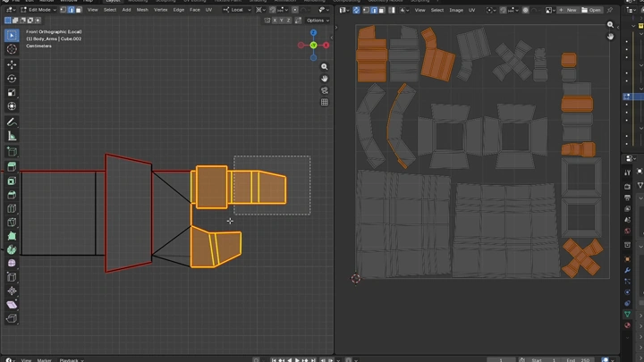The width and height of the screenshot is (644, 362).
Task: Select the Smooth tool
Action: (12, 263)
